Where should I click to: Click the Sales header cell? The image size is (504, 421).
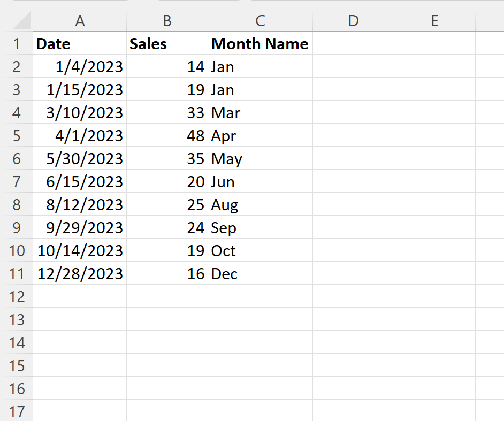(166, 44)
